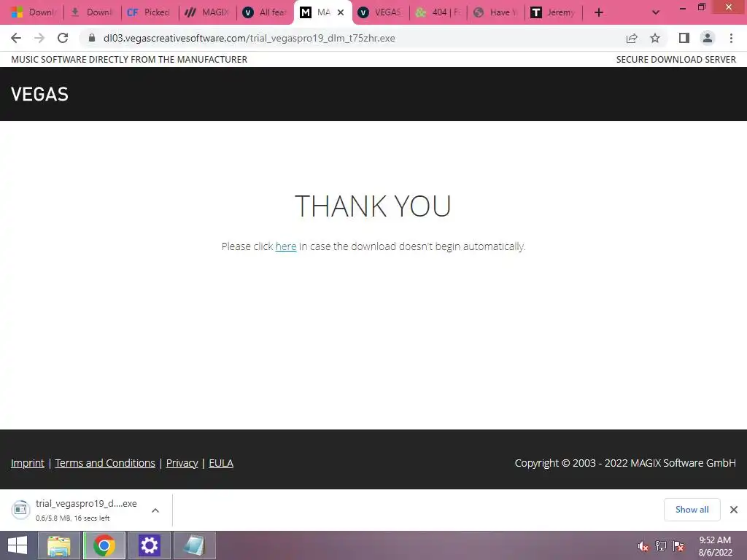Restore down the Chrome window
This screenshot has width=747, height=560.
[702, 7]
